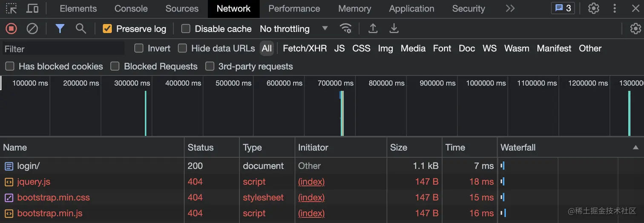Image resolution: width=644 pixels, height=223 pixels.
Task: Open network search magnifier
Action: (x=80, y=29)
